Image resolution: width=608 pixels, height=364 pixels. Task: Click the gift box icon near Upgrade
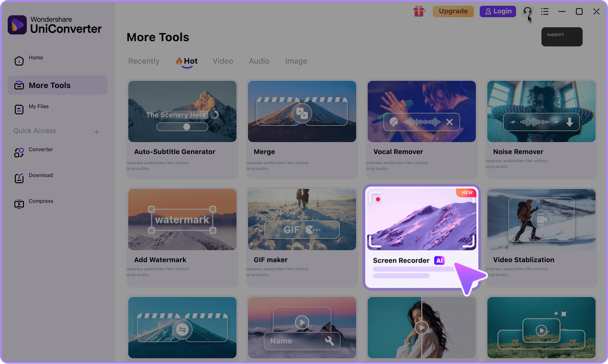pyautogui.click(x=419, y=11)
